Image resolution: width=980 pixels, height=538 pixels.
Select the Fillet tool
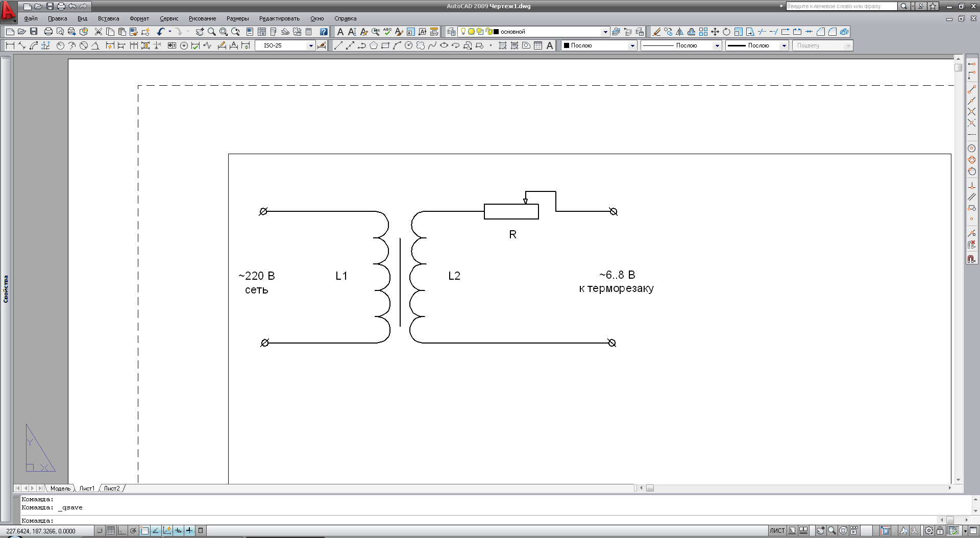[x=832, y=32]
